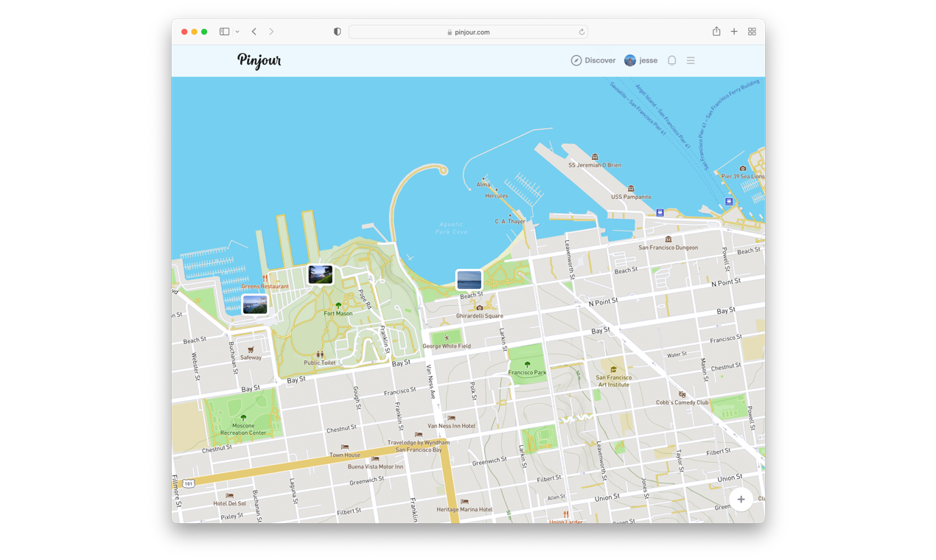Open photo pin on Beach St

coord(469,280)
